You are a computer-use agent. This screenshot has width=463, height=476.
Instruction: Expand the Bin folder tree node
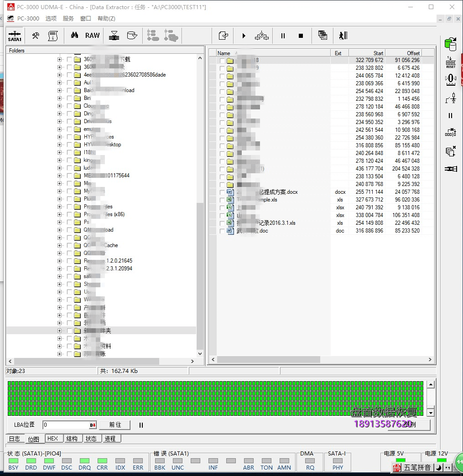coord(59,98)
